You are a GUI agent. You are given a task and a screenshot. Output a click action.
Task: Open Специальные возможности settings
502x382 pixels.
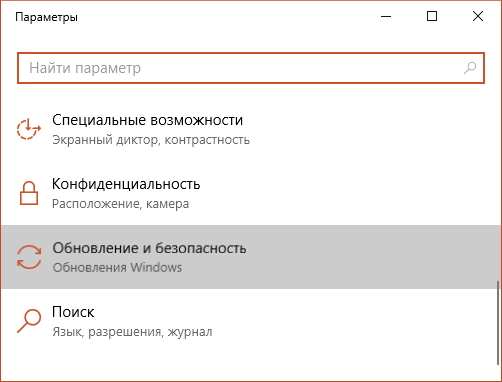tap(251, 129)
